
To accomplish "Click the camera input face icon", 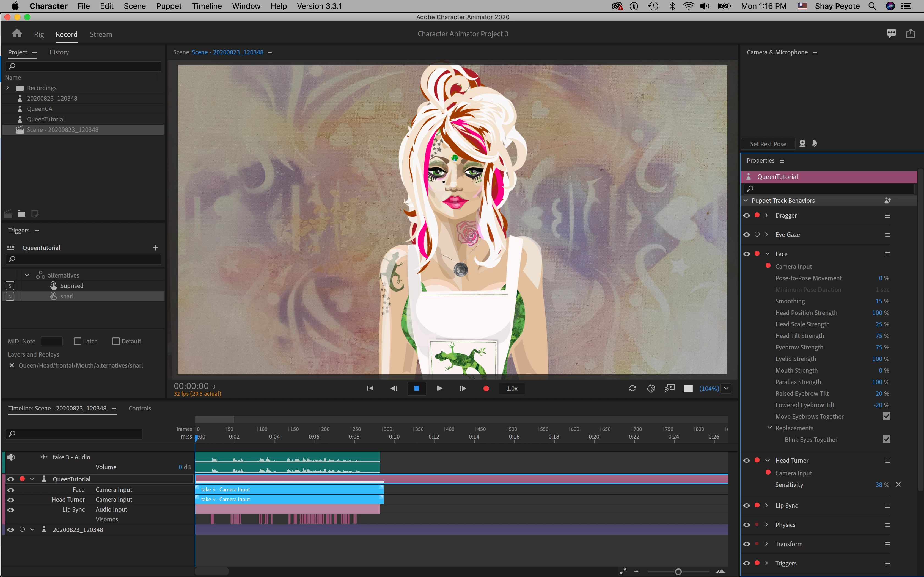I will 802,144.
